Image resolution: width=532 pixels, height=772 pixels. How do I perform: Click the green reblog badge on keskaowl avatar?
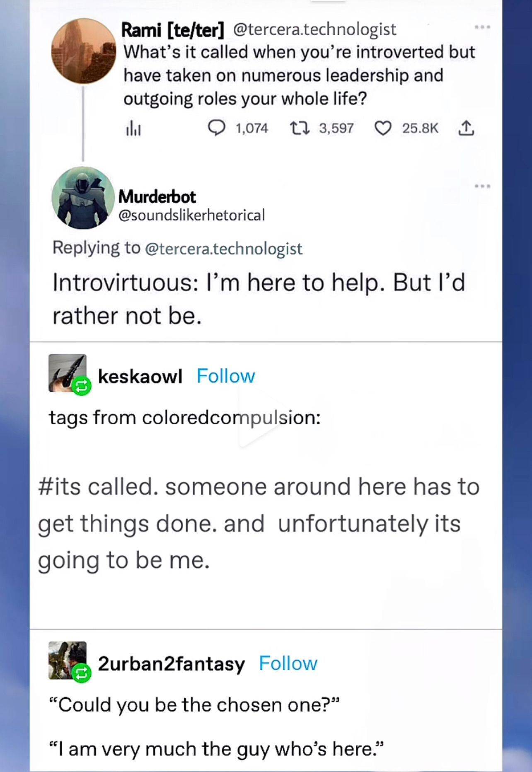coord(82,386)
